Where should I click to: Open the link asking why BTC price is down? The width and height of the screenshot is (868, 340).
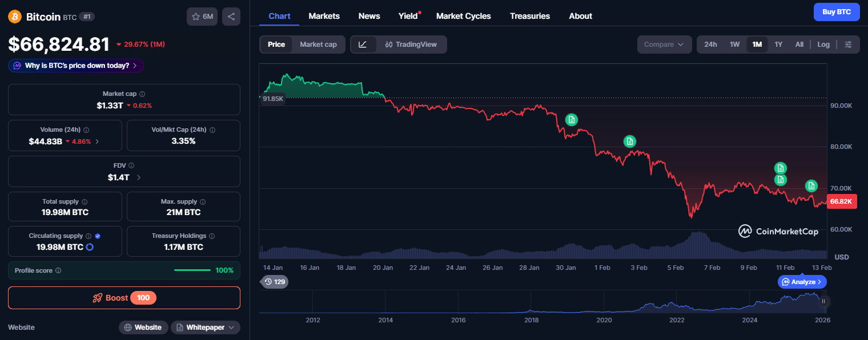75,66
